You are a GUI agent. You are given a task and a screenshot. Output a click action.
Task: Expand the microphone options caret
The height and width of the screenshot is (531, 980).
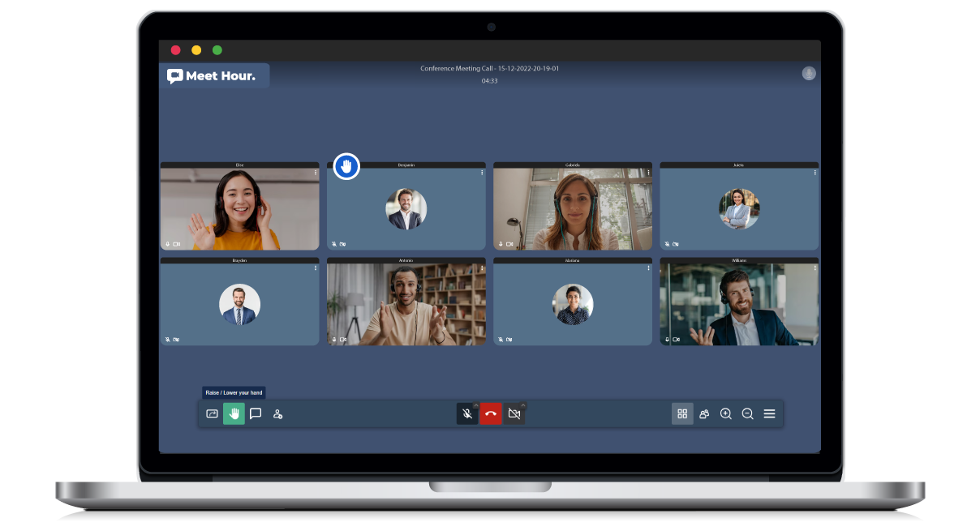point(475,405)
